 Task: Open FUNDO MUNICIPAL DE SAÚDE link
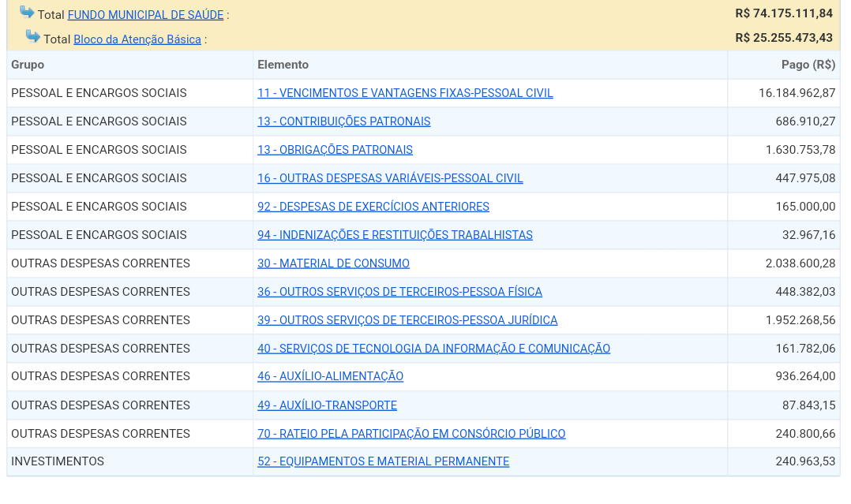[x=145, y=15]
